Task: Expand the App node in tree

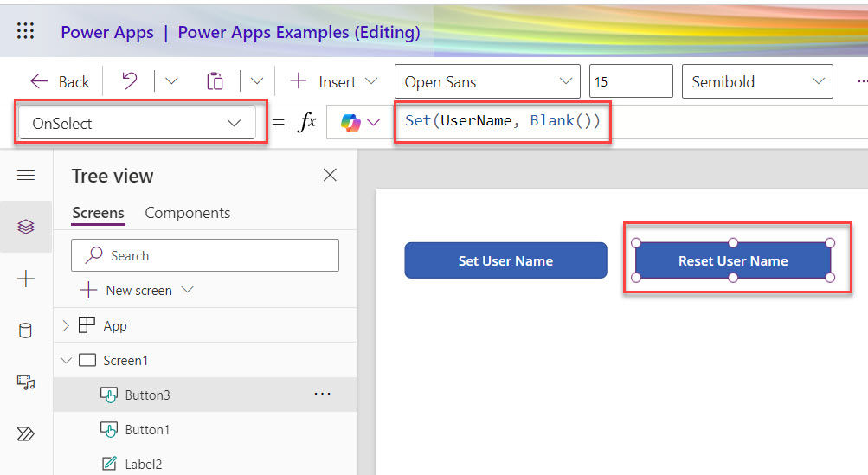Action: pyautogui.click(x=66, y=325)
